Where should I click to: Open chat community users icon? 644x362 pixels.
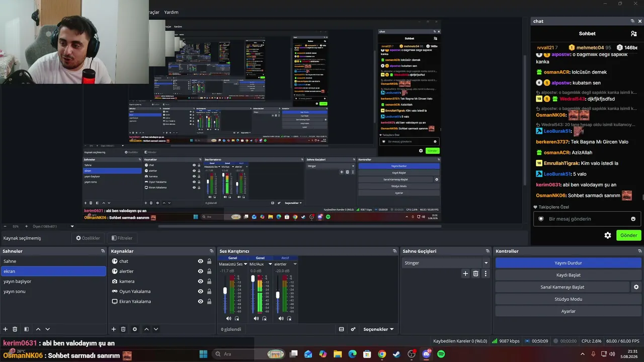(x=634, y=34)
